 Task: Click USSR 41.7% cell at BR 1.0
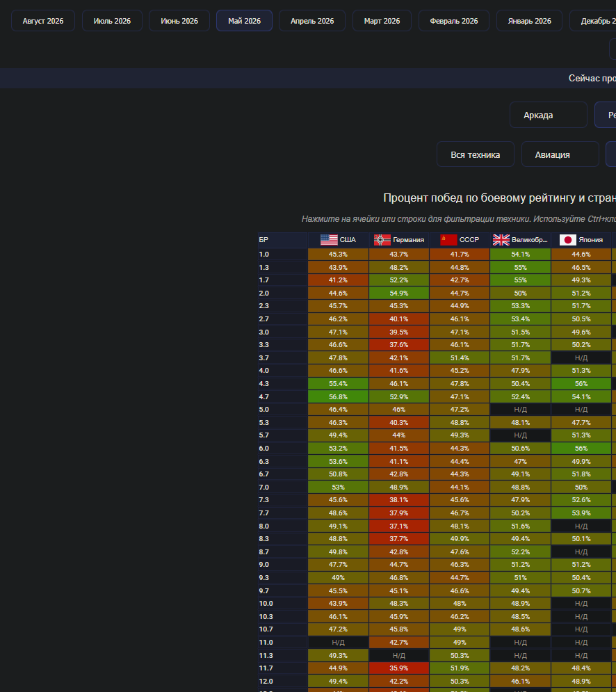point(460,255)
